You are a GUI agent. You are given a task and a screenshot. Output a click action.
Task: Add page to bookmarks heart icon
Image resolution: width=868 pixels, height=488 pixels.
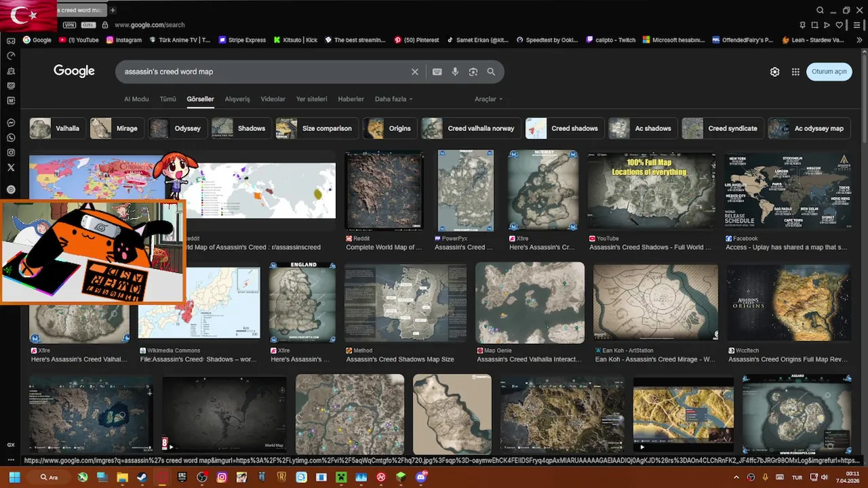(839, 25)
